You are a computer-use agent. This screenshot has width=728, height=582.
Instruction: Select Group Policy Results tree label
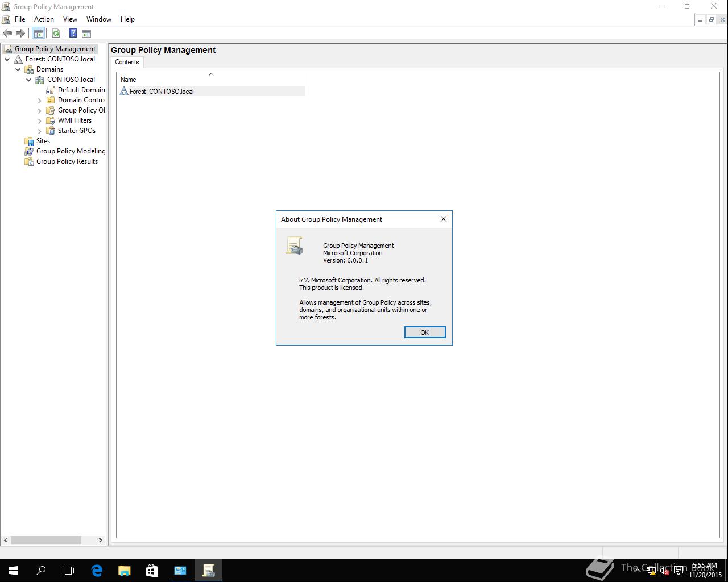click(x=67, y=161)
